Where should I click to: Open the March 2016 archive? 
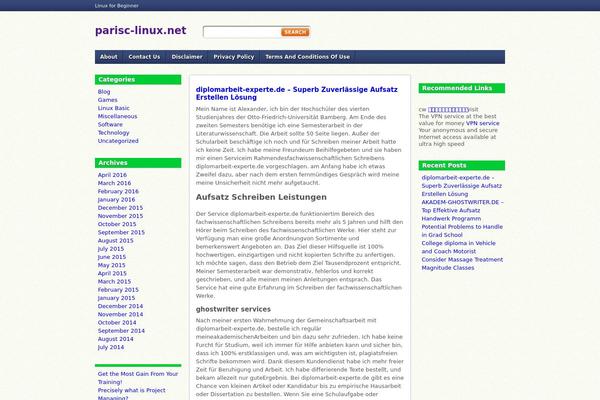pos(114,183)
